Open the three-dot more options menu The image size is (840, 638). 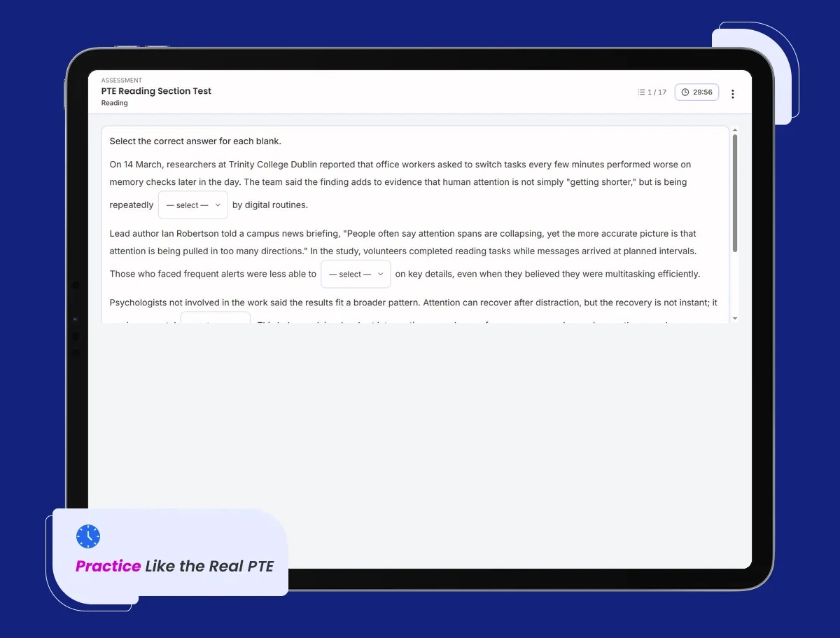coord(733,94)
